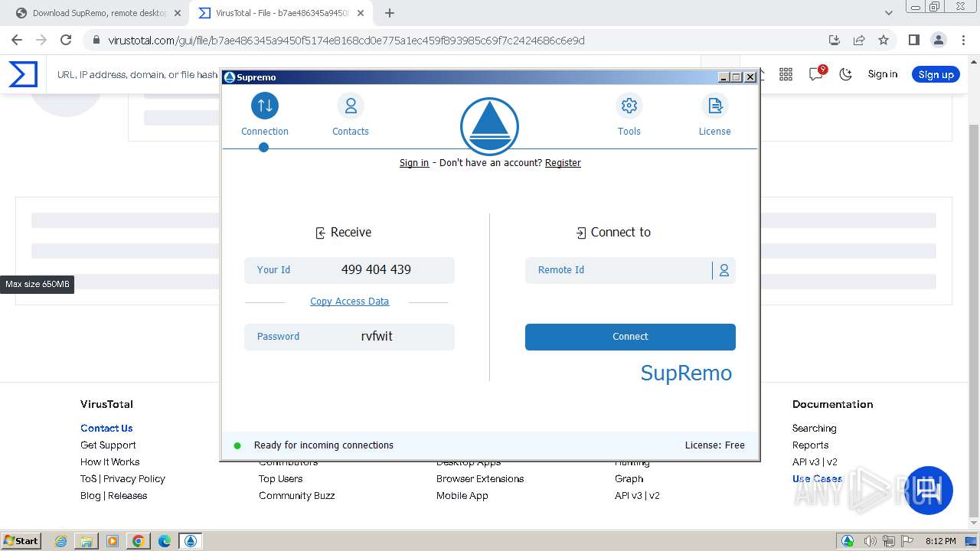The image size is (980, 551).
Task: Click VirusTotal Sign in
Action: point(882,74)
